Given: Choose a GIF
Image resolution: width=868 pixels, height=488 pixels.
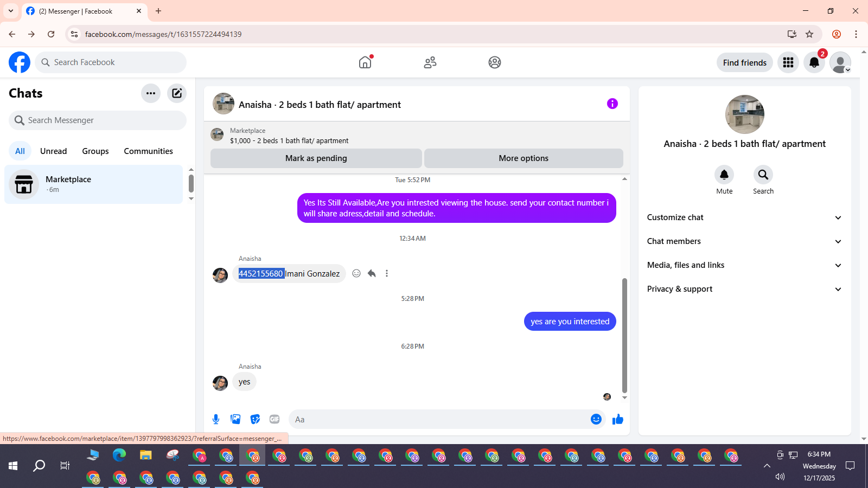Looking at the screenshot, I should pyautogui.click(x=275, y=419).
